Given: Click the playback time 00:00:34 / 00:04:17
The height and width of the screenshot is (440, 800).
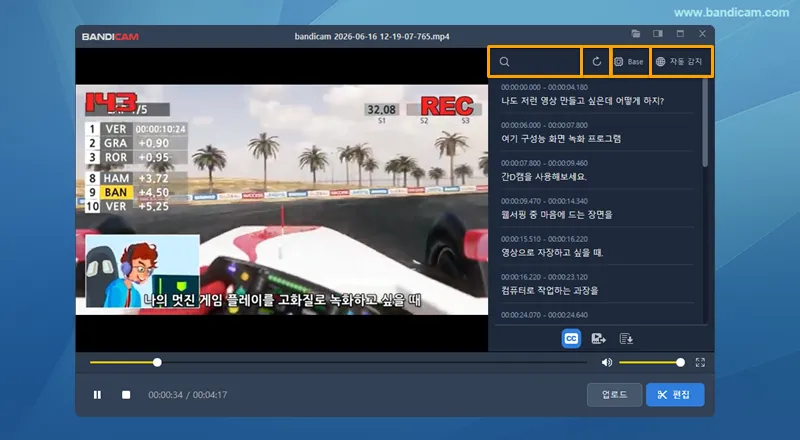Looking at the screenshot, I should pos(188,395).
